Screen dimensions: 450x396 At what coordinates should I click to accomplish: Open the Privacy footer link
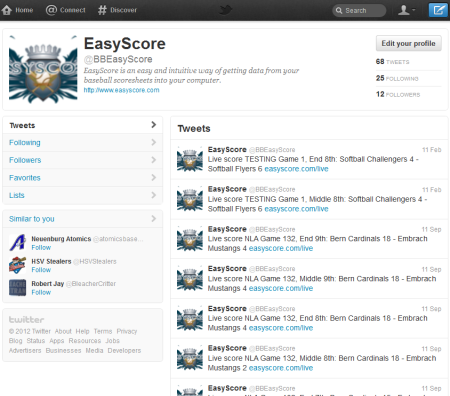(127, 331)
